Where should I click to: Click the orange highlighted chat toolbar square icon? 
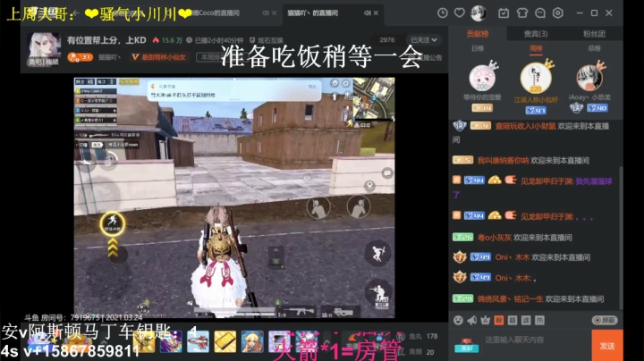point(498,320)
